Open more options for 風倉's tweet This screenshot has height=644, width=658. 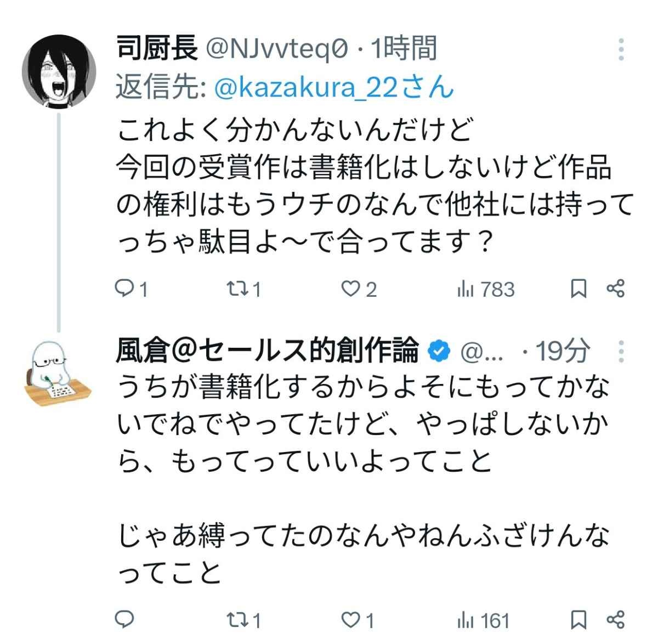pyautogui.click(x=621, y=351)
